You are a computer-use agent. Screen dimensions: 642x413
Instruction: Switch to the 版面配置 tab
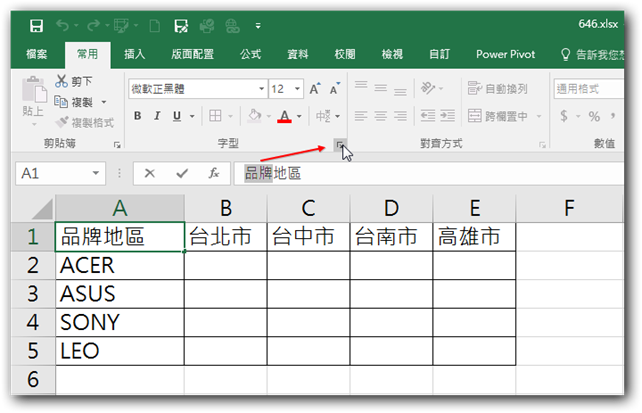pyautogui.click(x=192, y=54)
